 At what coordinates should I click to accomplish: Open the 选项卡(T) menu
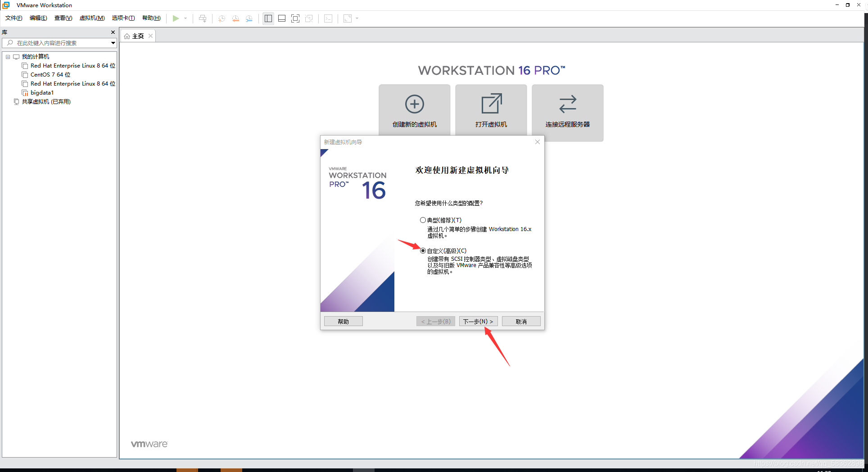[x=123, y=18]
